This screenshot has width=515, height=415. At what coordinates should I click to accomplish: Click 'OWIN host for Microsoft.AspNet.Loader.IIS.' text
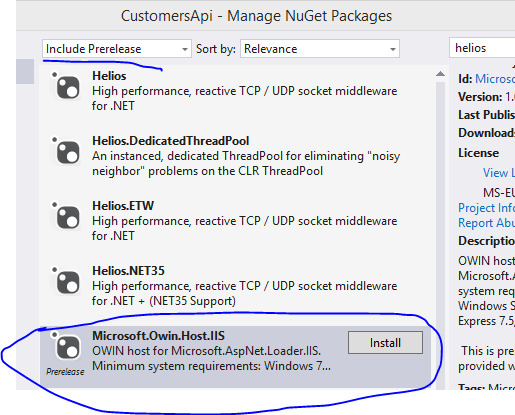(206, 351)
